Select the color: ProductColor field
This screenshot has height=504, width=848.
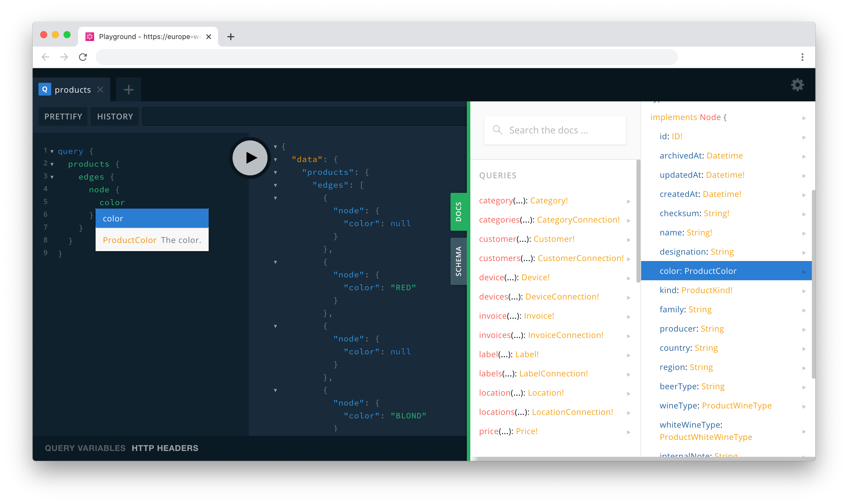726,271
